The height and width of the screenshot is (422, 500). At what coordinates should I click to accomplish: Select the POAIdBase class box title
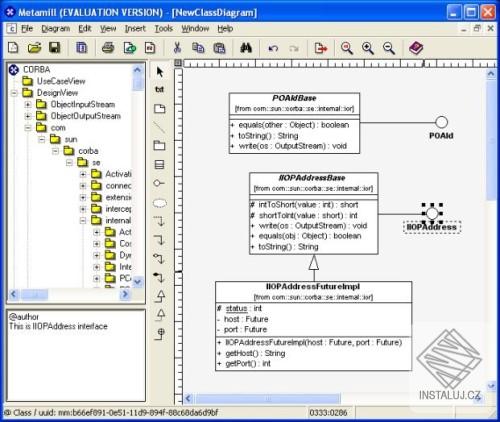[294, 98]
